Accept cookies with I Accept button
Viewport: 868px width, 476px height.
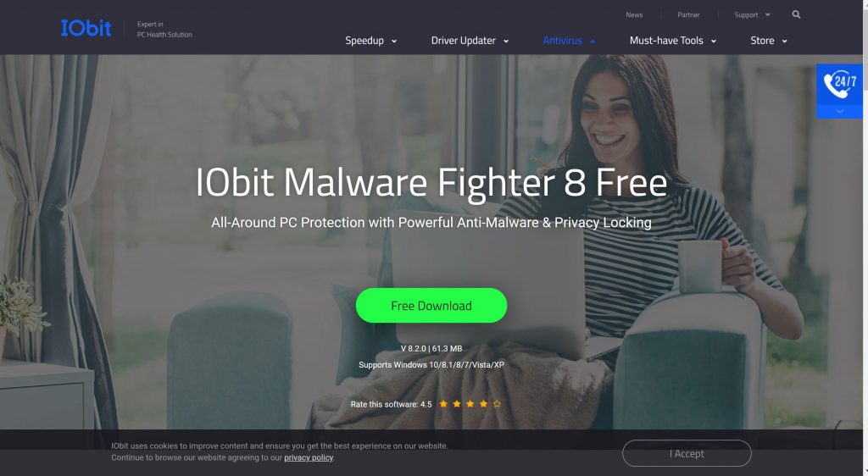coord(687,453)
